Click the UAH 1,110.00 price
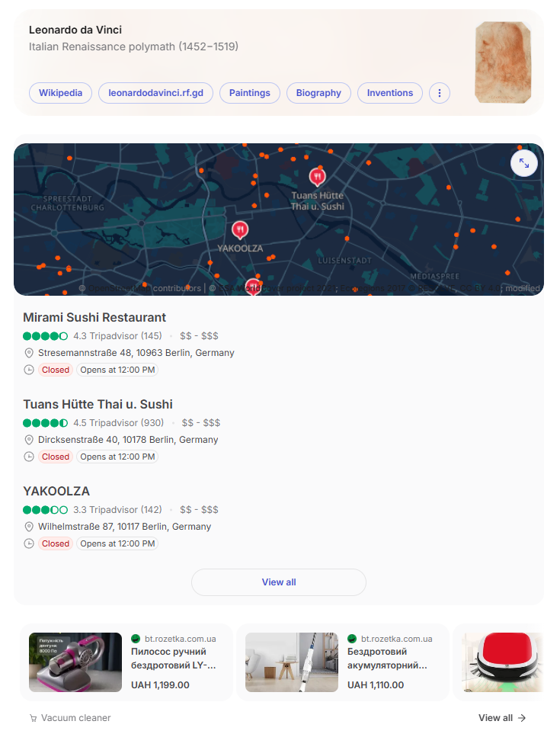This screenshot has height=734, width=560. (x=376, y=685)
